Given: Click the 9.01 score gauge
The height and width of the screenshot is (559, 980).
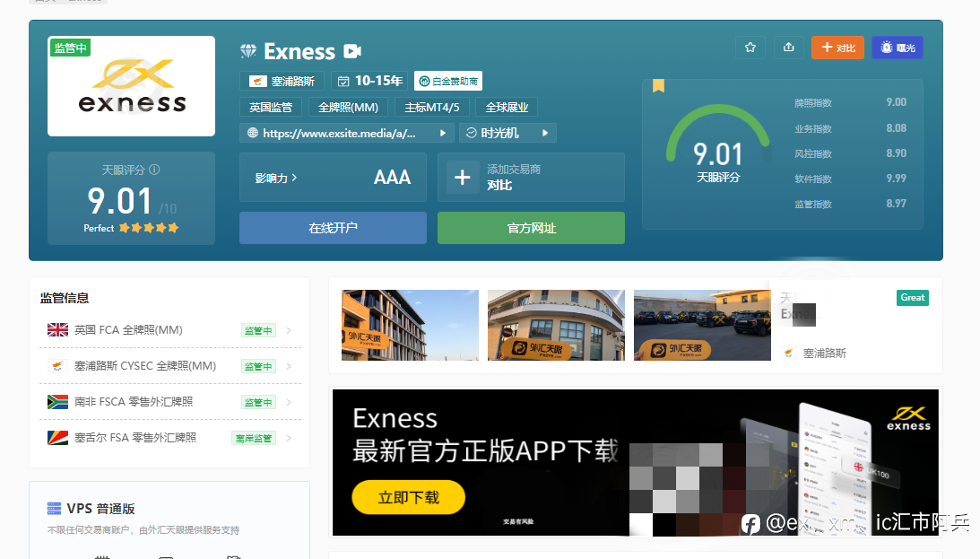Looking at the screenshot, I should 718,144.
